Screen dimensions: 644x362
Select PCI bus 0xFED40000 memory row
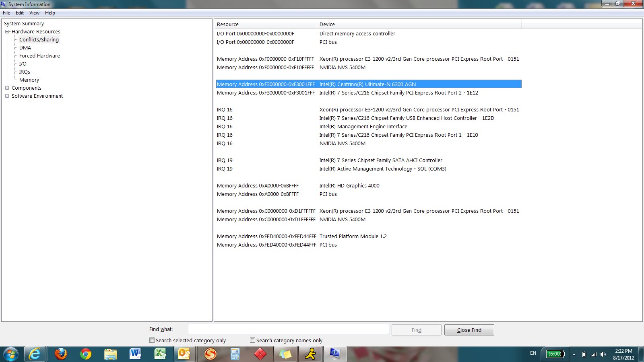click(369, 245)
